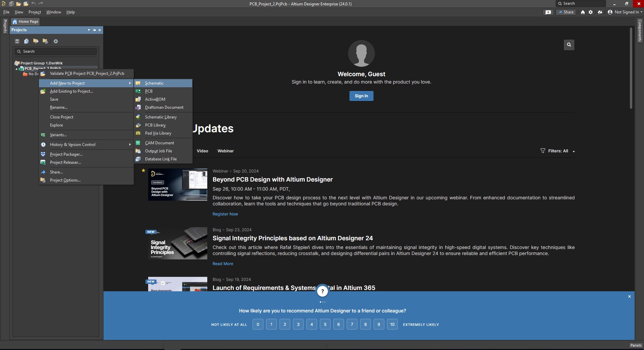Close the Projects panel
The height and width of the screenshot is (350, 644).
click(99, 30)
